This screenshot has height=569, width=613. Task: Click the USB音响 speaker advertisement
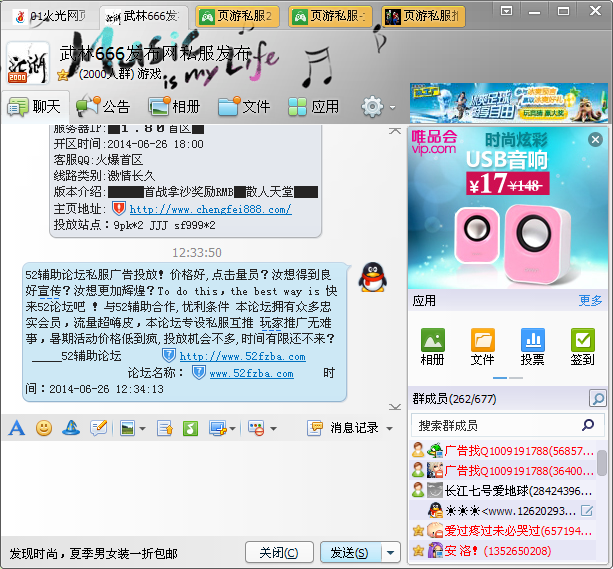pos(508,208)
